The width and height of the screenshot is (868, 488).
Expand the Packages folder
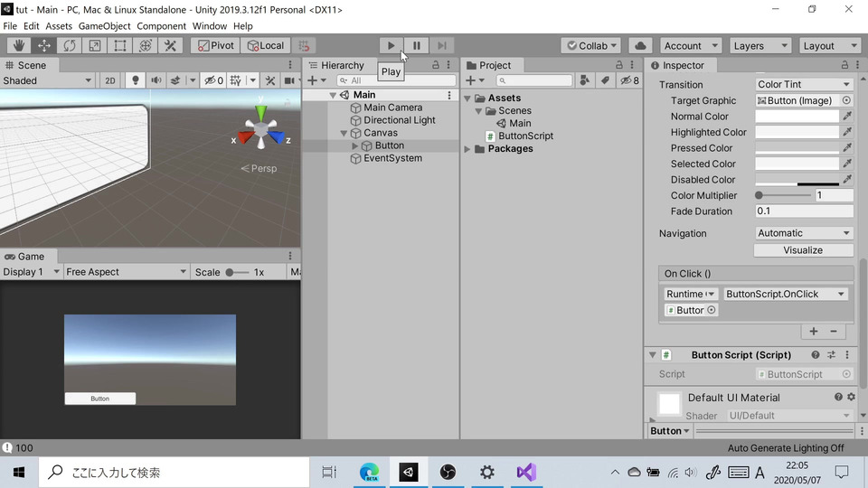(x=467, y=149)
